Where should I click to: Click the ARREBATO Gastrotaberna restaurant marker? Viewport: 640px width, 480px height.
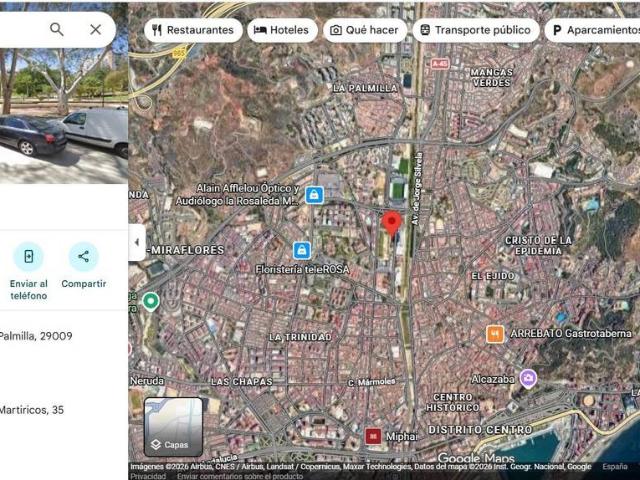pyautogui.click(x=495, y=334)
